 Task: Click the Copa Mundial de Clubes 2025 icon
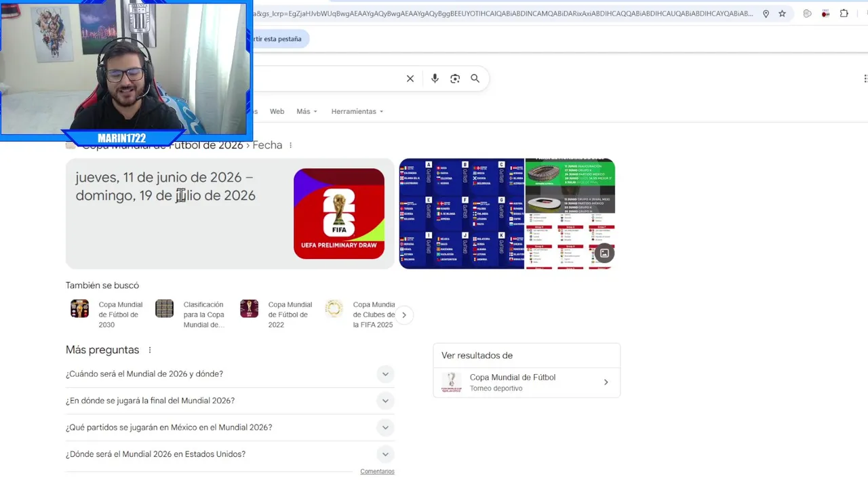(334, 309)
